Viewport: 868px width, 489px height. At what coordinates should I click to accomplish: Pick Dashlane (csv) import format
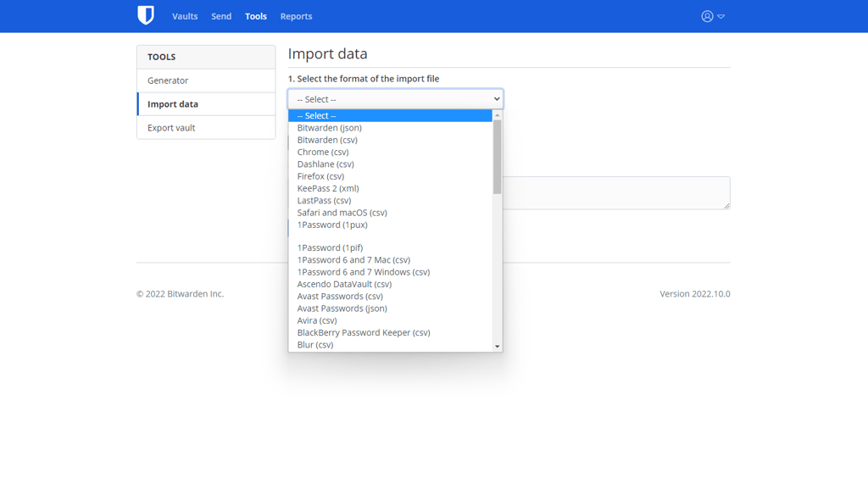pos(390,164)
